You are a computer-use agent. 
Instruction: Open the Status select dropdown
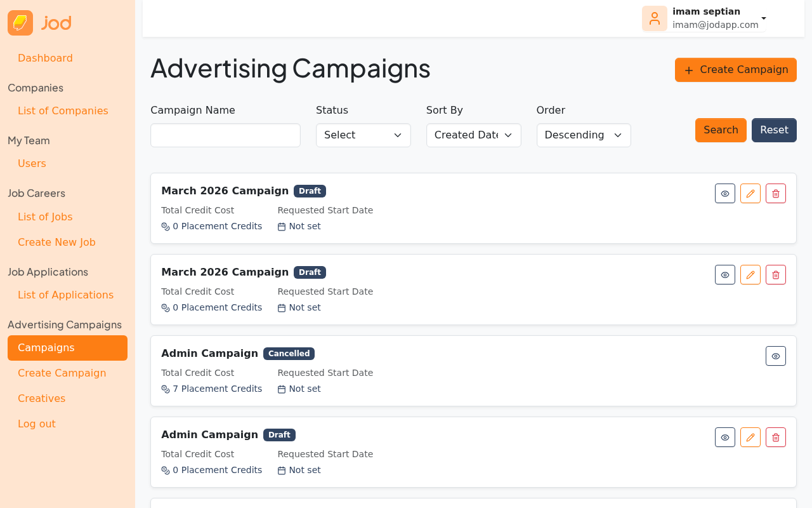click(363, 135)
